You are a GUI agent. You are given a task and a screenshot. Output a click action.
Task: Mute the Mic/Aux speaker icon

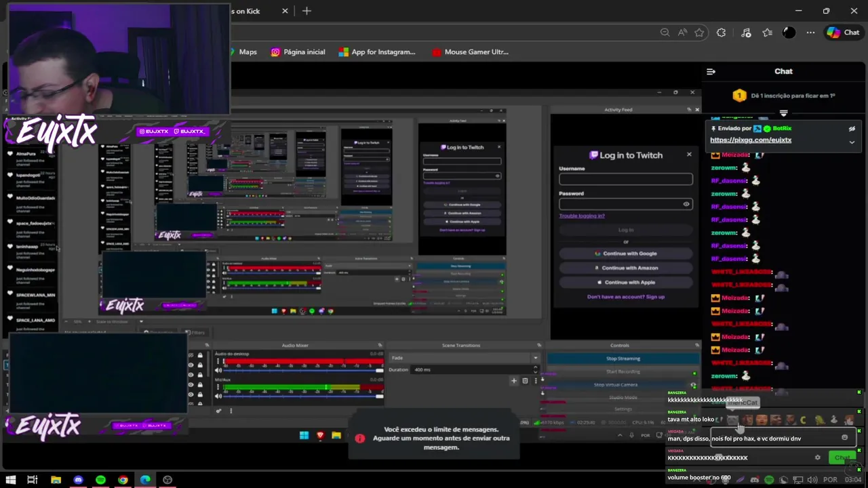[x=218, y=396]
